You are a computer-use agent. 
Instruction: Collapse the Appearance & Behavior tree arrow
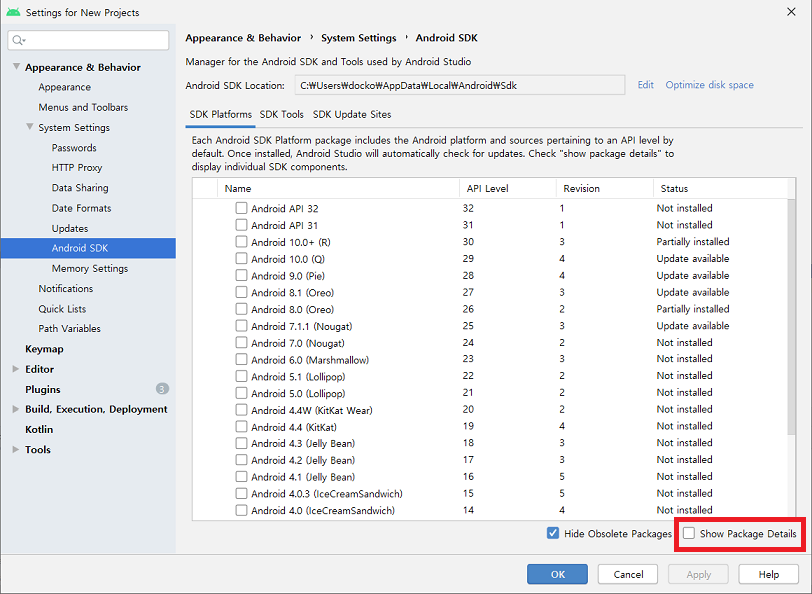coord(16,67)
